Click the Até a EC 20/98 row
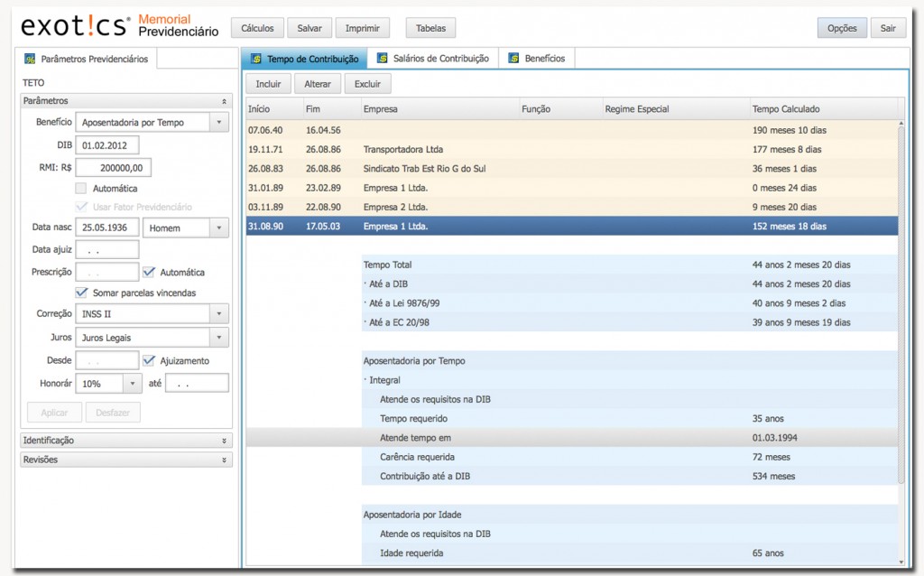This screenshot has width=924, height=576. pyautogui.click(x=630, y=322)
